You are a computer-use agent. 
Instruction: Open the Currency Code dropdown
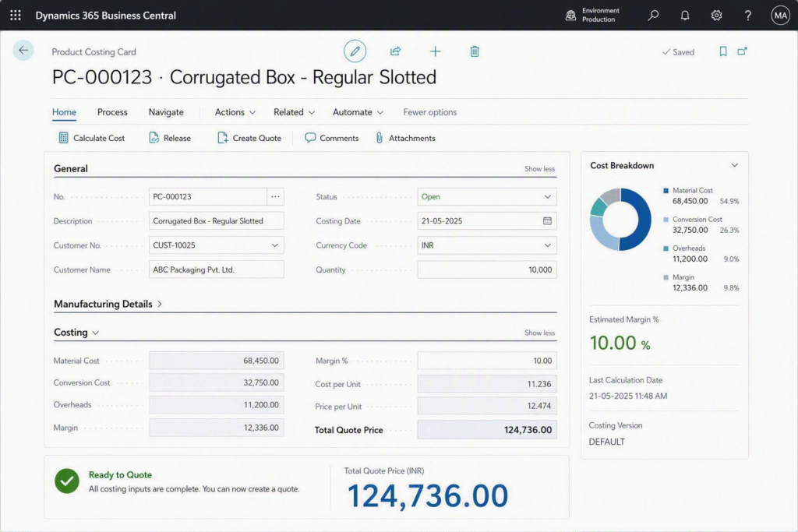487,245
